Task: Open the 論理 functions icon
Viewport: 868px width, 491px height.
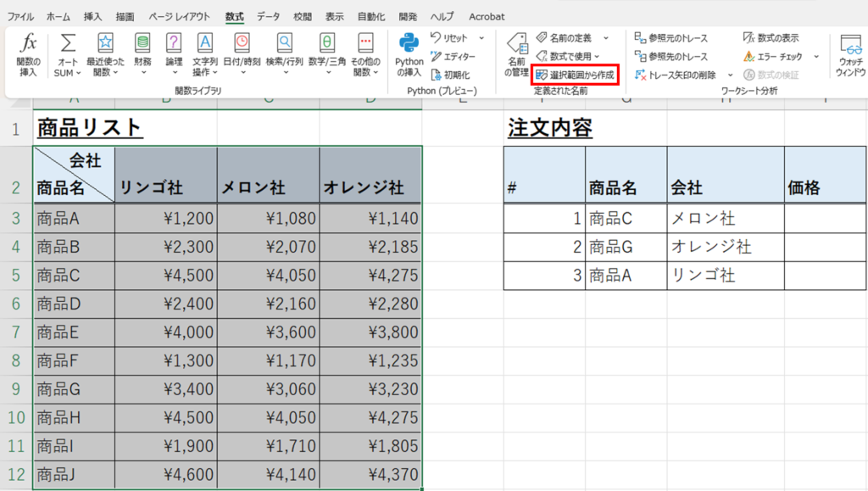Action: pyautogui.click(x=174, y=44)
